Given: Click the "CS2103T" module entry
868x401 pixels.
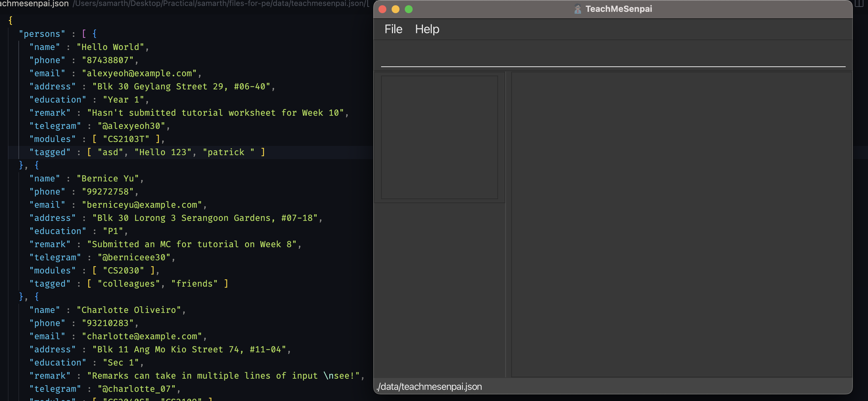Looking at the screenshot, I should click(x=126, y=139).
